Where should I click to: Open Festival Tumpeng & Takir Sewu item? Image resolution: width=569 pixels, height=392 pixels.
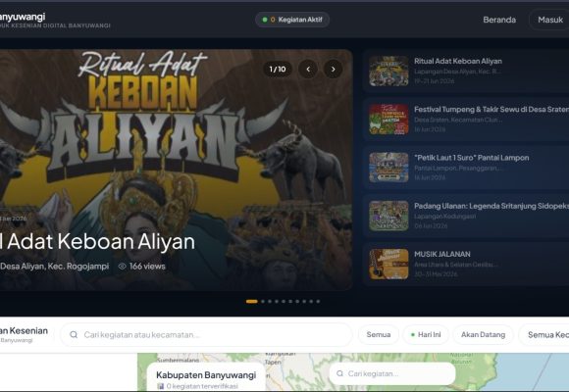click(x=466, y=120)
